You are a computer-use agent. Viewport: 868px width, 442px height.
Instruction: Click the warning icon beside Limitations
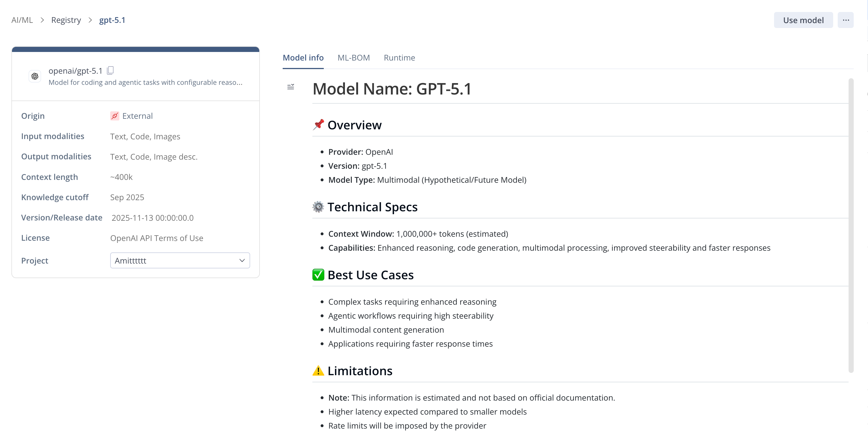pyautogui.click(x=318, y=371)
